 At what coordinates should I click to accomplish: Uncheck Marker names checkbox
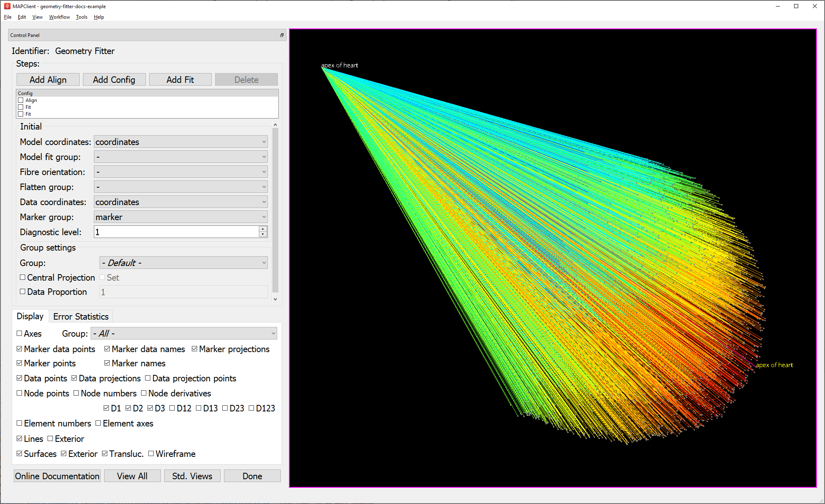coord(107,363)
